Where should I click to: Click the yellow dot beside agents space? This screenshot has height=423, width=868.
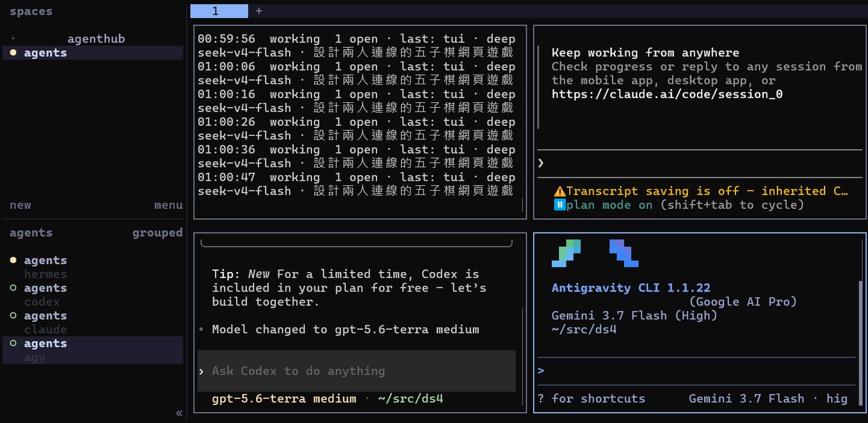pos(13,53)
